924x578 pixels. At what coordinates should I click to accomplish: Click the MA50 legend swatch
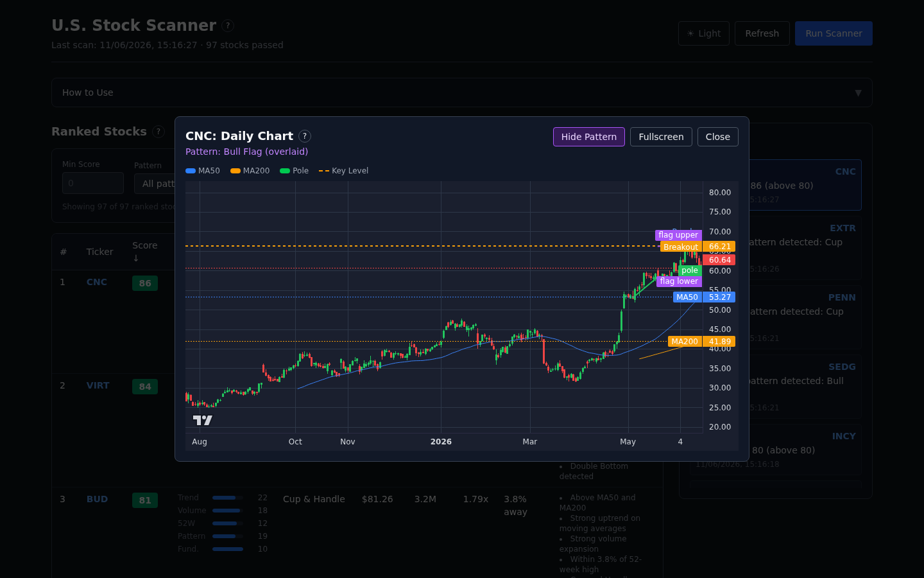point(191,171)
